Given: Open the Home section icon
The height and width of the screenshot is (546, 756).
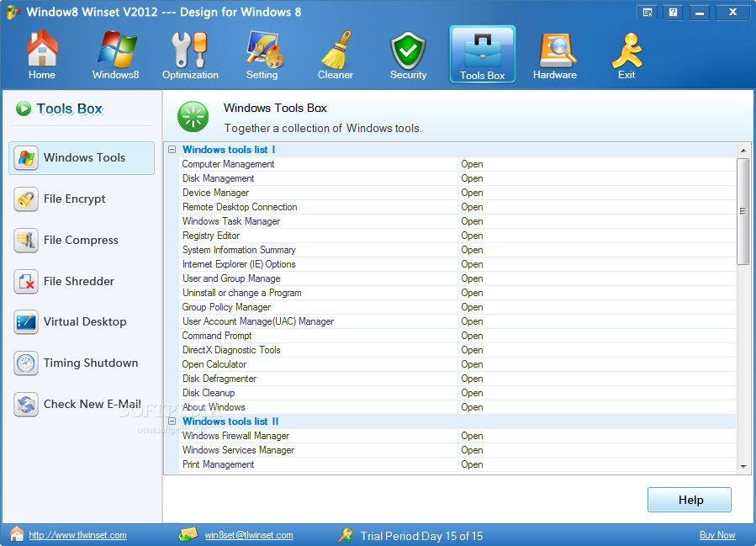Looking at the screenshot, I should pyautogui.click(x=42, y=49).
